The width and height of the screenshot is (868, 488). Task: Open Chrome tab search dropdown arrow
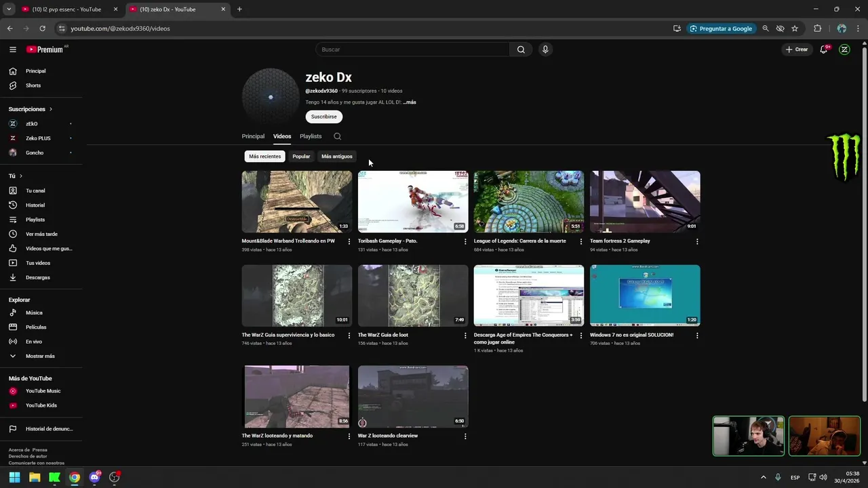click(9, 9)
